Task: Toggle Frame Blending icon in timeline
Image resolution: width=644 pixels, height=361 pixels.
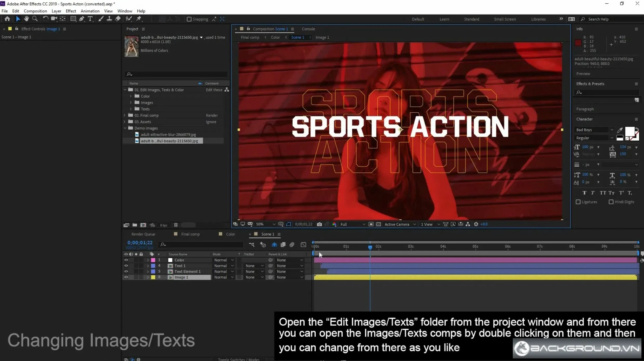Action: 283,244
